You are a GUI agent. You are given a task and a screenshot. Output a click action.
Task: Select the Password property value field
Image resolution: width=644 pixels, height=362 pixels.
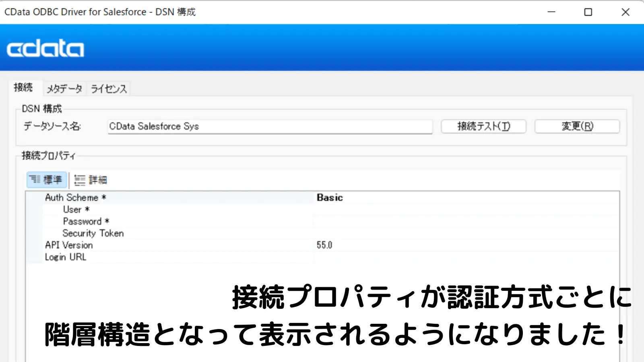tap(467, 221)
